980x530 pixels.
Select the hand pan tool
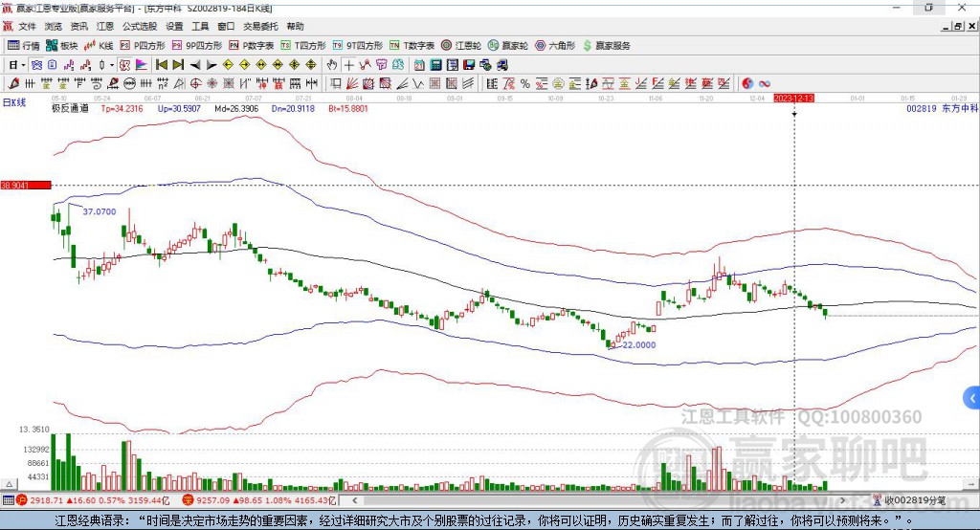(x=332, y=65)
